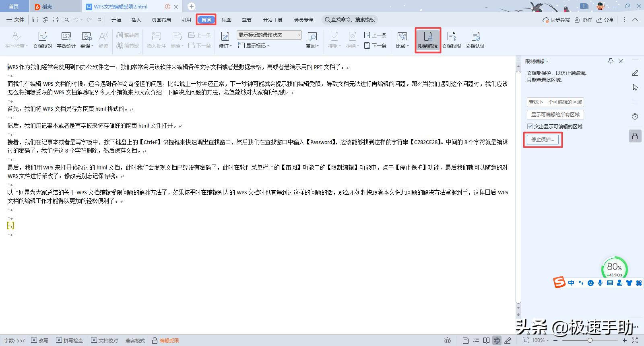Go to 上一条 previous change
644x346 pixels.
pyautogui.click(x=375, y=35)
